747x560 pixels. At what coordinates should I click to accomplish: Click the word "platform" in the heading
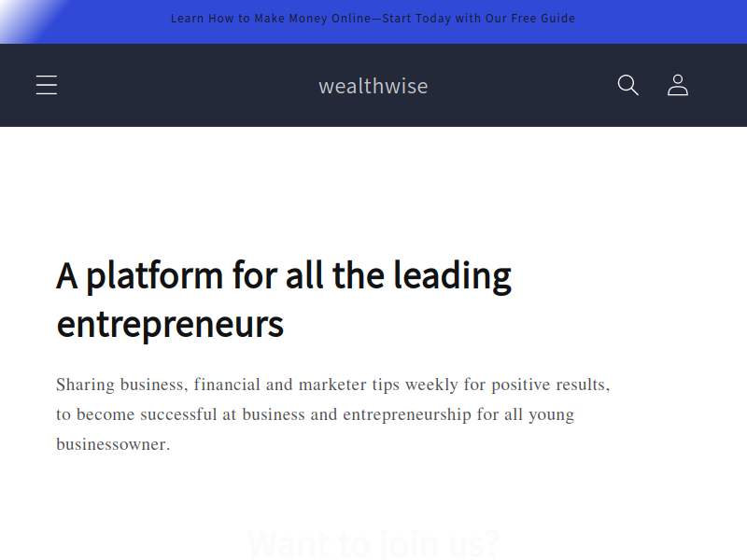click(x=154, y=276)
